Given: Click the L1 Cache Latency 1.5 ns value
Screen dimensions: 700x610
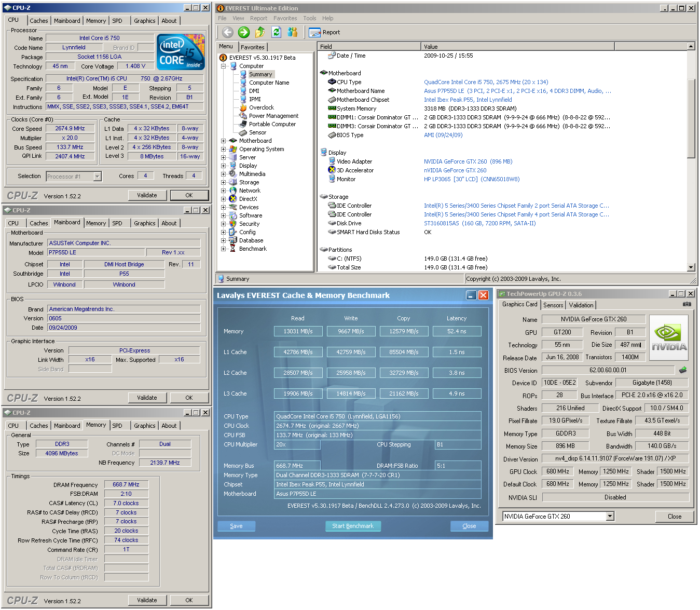Looking at the screenshot, I should [457, 352].
